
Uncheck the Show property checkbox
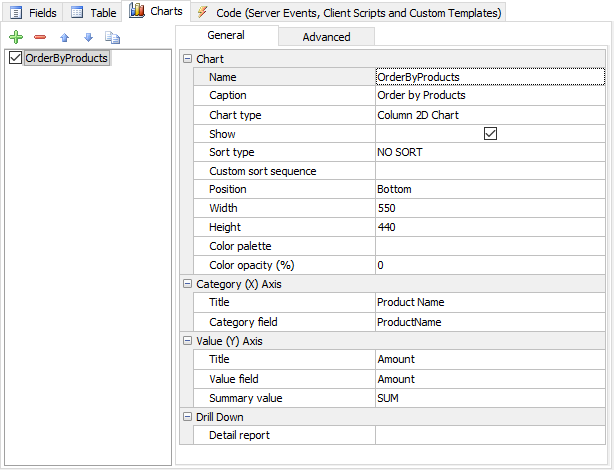click(x=490, y=134)
